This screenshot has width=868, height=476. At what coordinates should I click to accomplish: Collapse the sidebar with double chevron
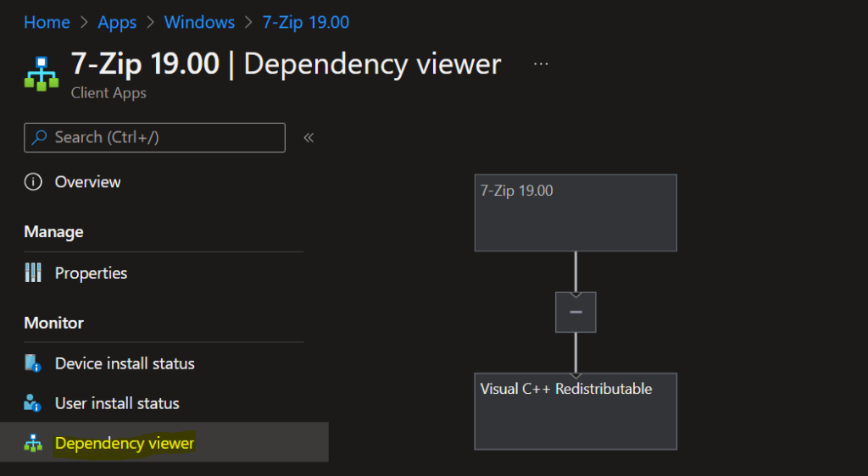[309, 138]
